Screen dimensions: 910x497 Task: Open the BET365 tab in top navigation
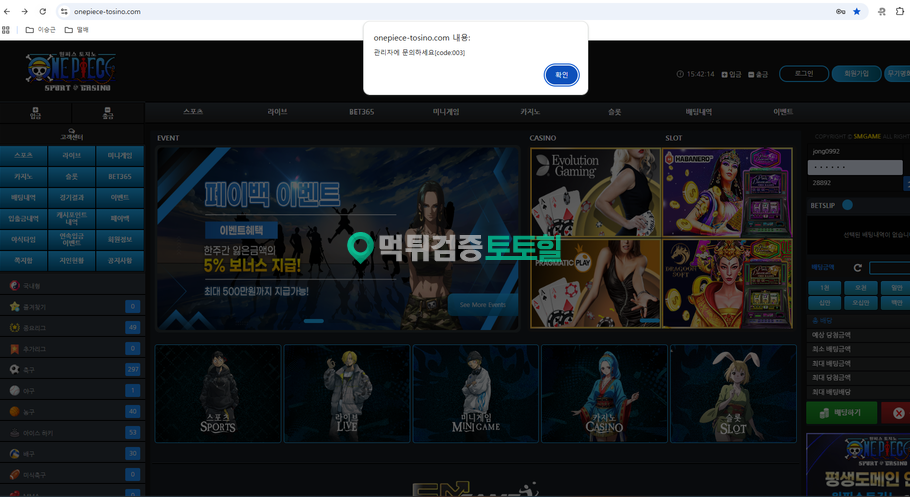(361, 112)
